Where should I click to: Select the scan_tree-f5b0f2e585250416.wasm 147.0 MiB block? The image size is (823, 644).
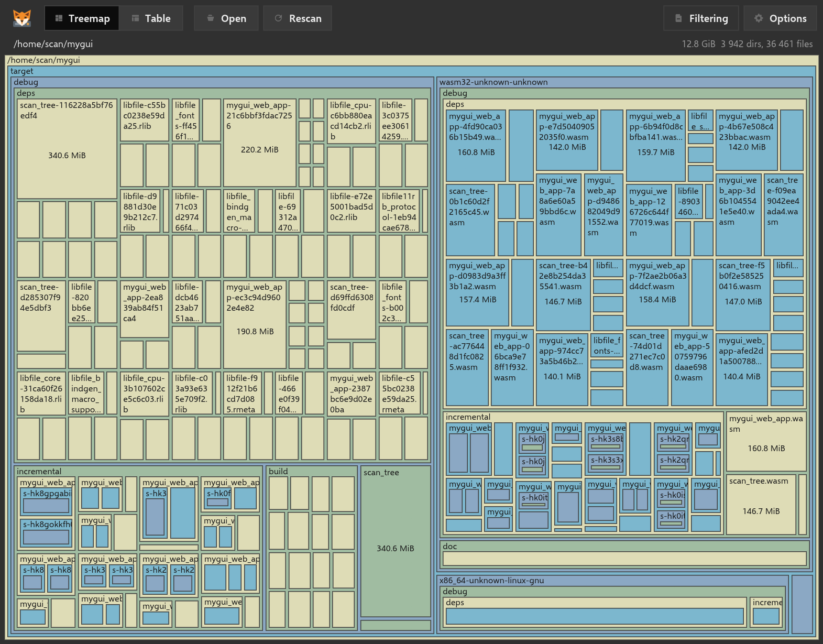[743, 294]
